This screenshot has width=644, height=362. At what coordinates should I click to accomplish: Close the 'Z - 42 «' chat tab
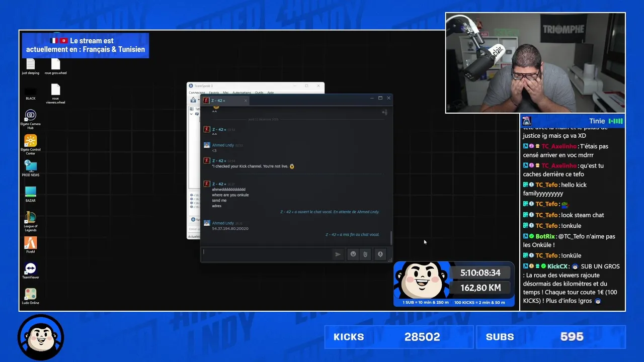pyautogui.click(x=246, y=101)
